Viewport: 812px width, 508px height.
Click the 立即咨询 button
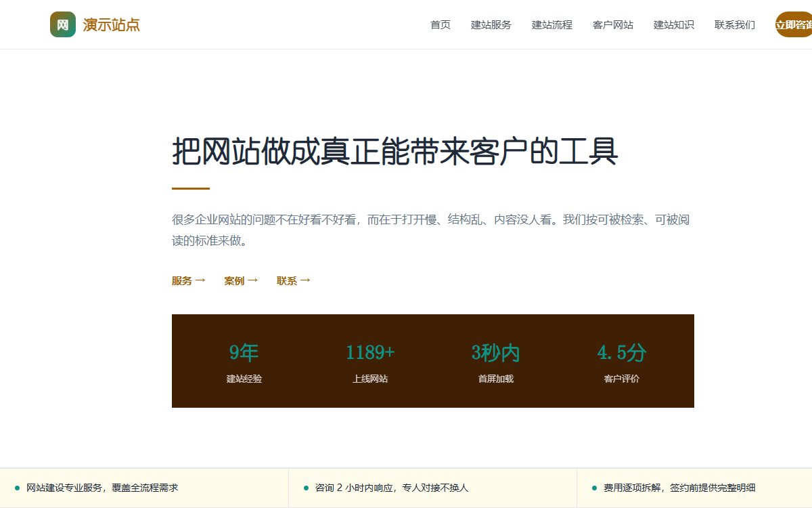click(794, 25)
